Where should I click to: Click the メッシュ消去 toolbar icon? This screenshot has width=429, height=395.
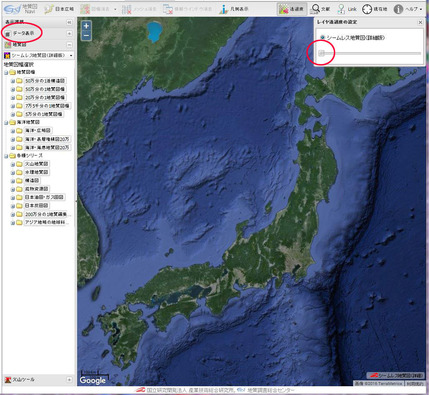(x=127, y=9)
